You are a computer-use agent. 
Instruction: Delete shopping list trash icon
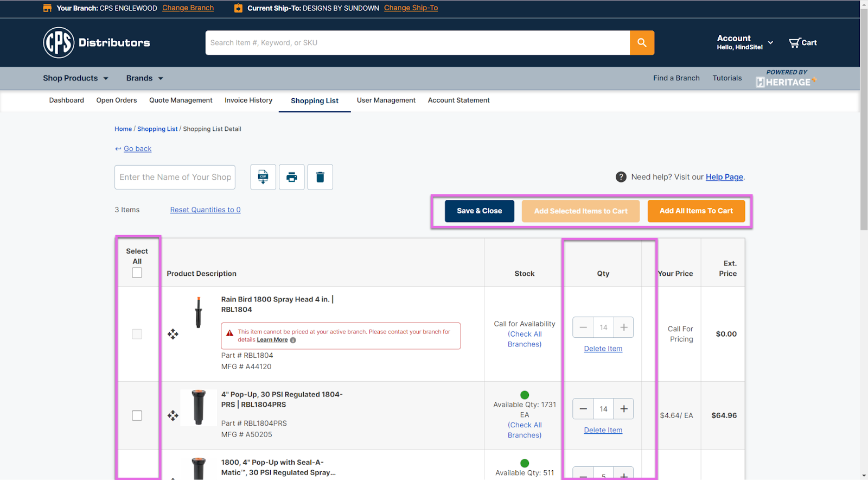pyautogui.click(x=320, y=177)
